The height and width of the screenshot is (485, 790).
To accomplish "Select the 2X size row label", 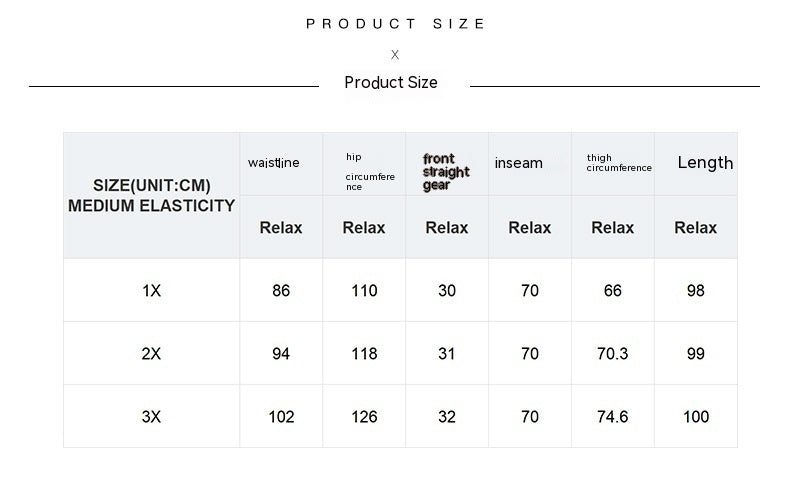I will (151, 354).
